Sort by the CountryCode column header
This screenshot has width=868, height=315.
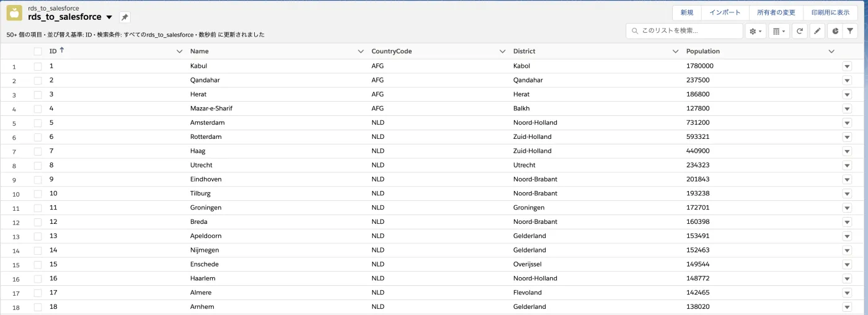tap(391, 51)
